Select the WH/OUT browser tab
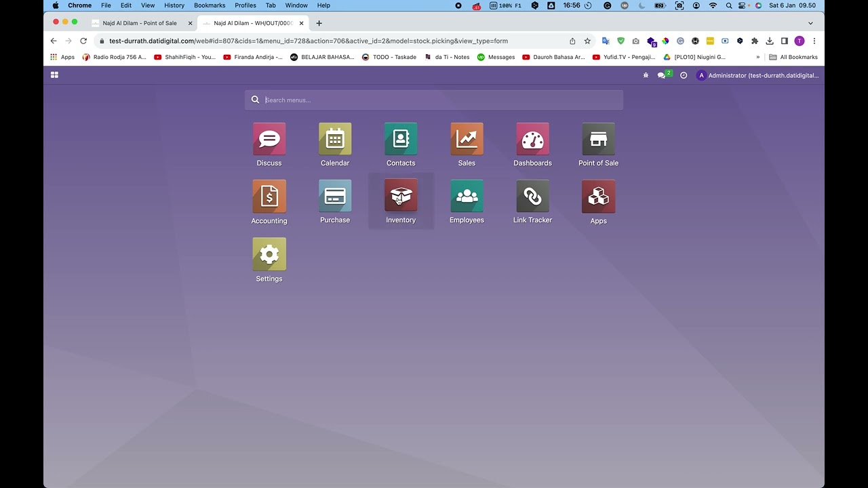 [x=253, y=23]
